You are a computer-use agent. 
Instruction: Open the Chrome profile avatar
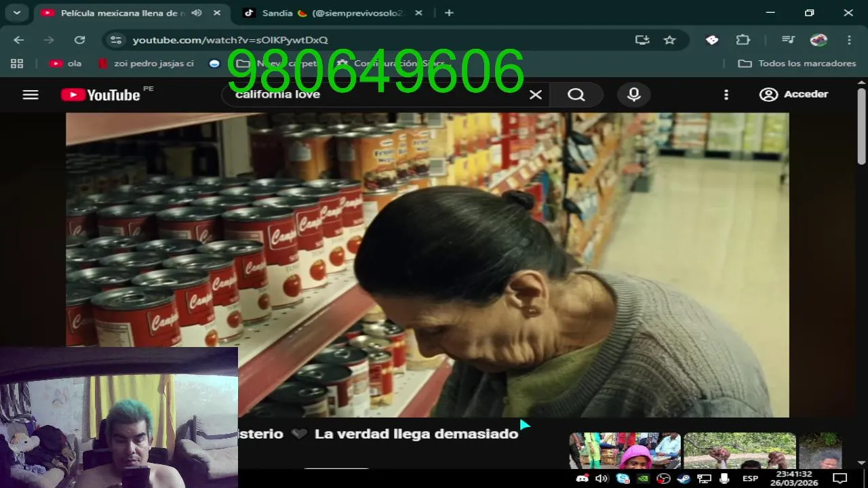coord(818,40)
